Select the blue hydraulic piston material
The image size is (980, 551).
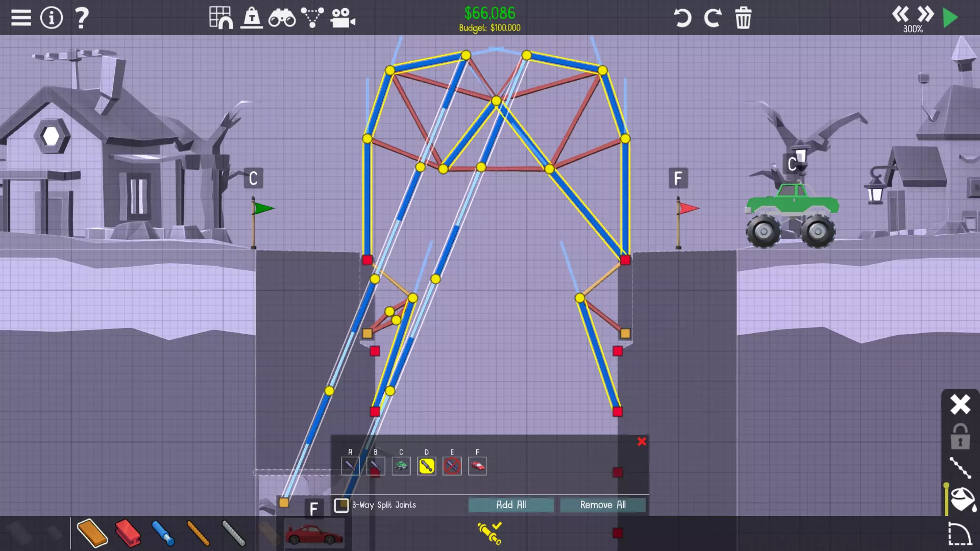[163, 533]
